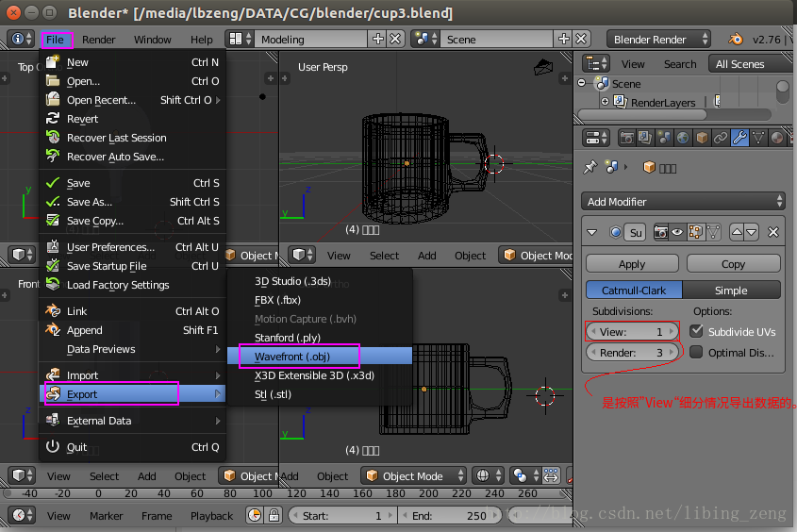This screenshot has height=532, width=797.
Task: Open the Object properties cube tab
Action: click(x=702, y=138)
